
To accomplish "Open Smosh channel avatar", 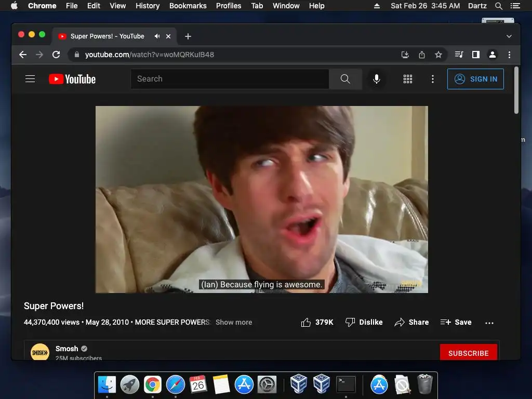I will pyautogui.click(x=39, y=353).
